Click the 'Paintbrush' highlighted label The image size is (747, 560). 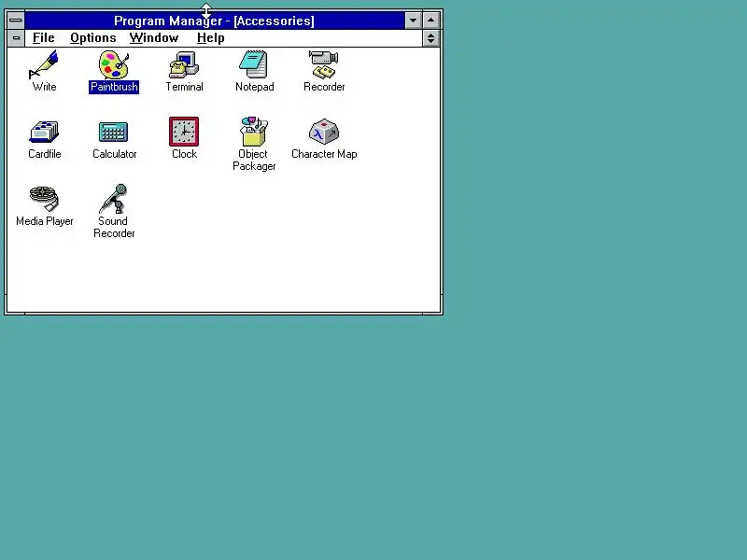tap(114, 87)
